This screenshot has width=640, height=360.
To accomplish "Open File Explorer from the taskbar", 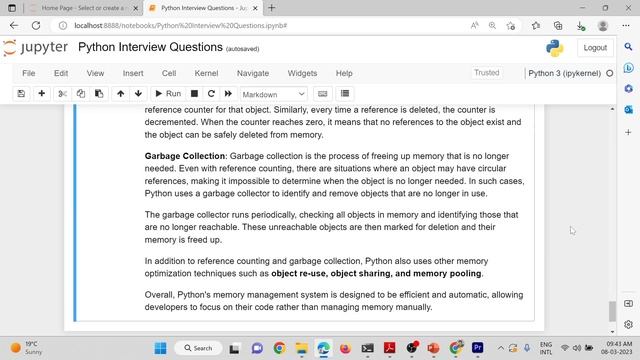I will 302,348.
